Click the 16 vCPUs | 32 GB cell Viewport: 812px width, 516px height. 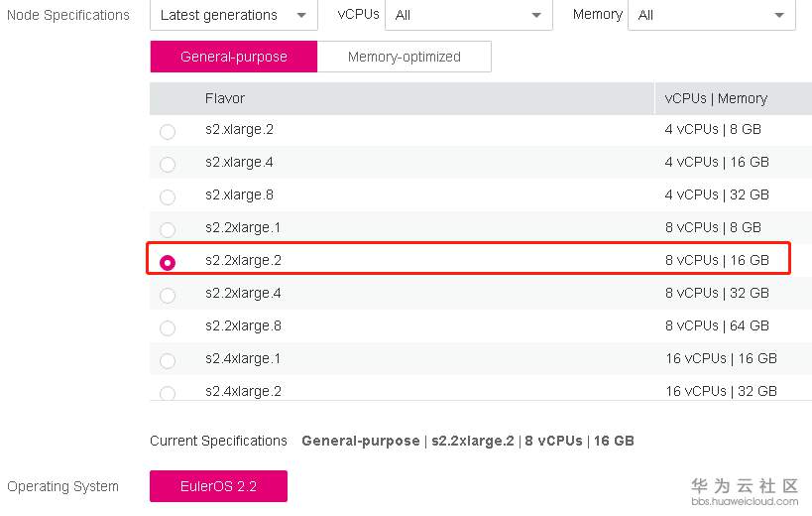(721, 391)
